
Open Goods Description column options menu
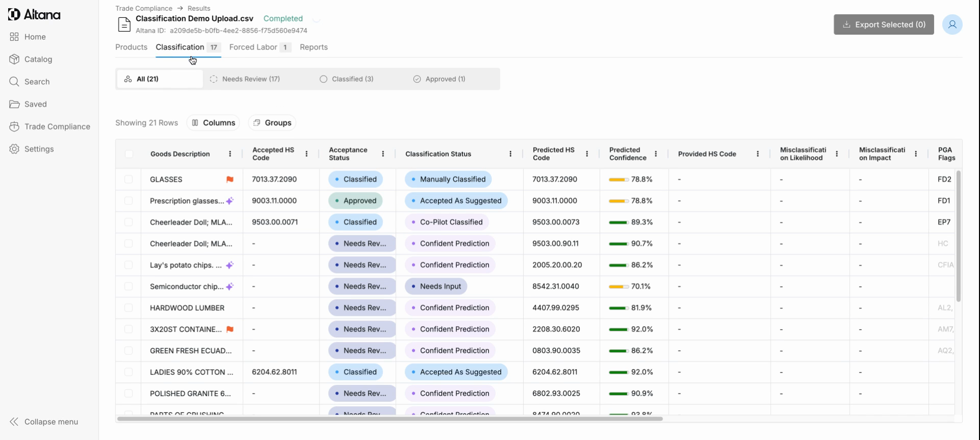click(230, 154)
